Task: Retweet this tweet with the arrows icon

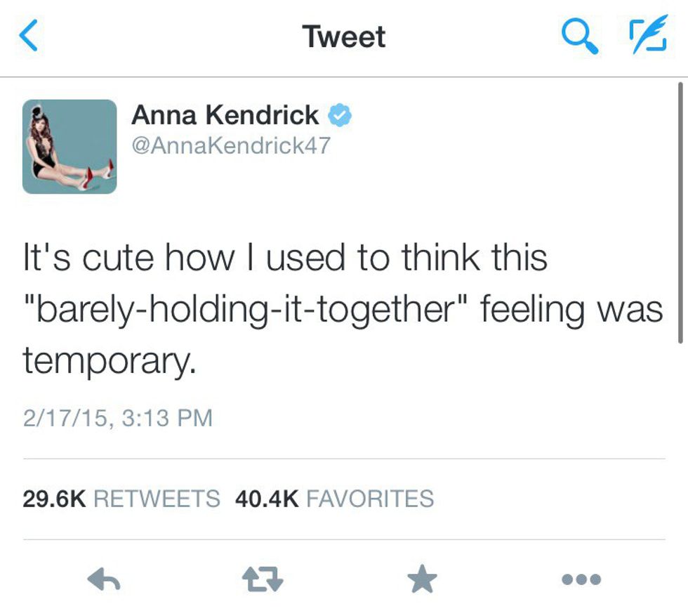Action: click(x=263, y=579)
